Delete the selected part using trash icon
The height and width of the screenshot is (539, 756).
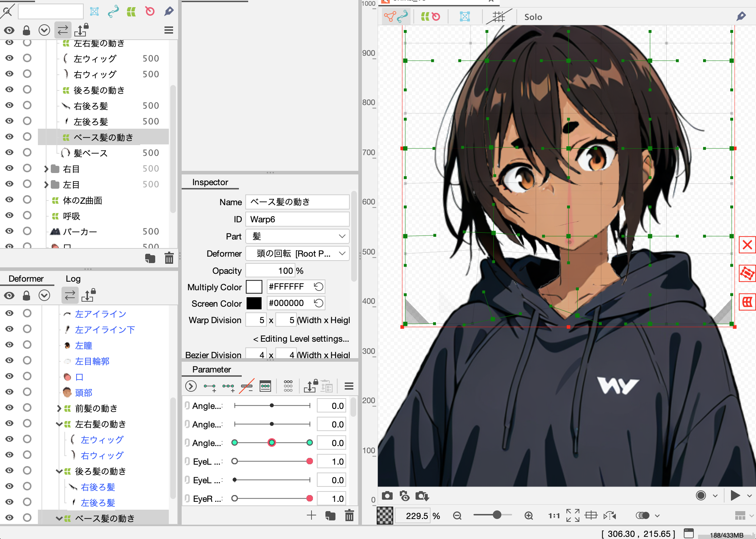pos(169,258)
